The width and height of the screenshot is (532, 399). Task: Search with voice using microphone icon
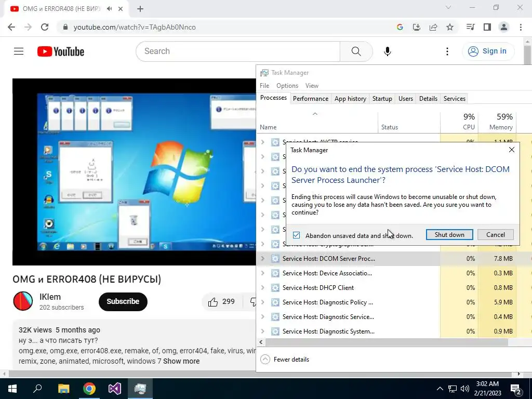(387, 51)
